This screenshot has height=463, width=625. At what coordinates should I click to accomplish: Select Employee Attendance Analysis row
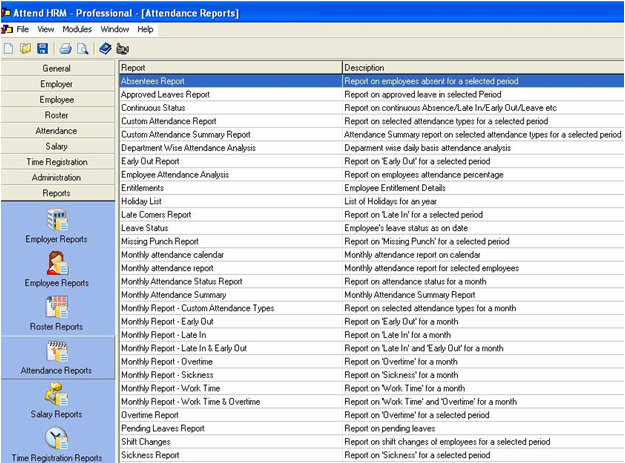pos(371,175)
